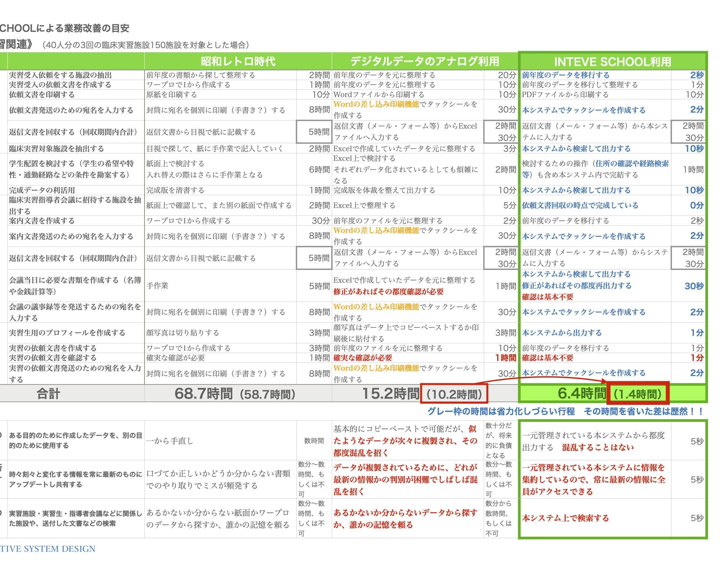The height and width of the screenshot is (562, 728).
Task: Click the row label 実習受入の依頼文書を作成する
Action: tap(60, 85)
